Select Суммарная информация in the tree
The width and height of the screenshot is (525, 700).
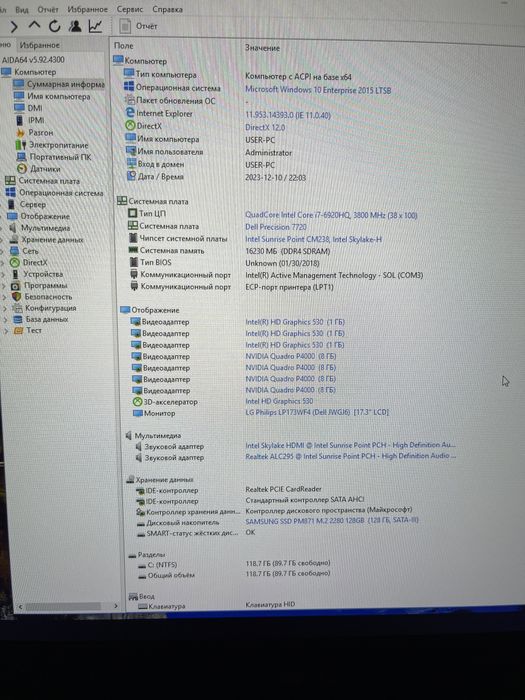pos(59,84)
